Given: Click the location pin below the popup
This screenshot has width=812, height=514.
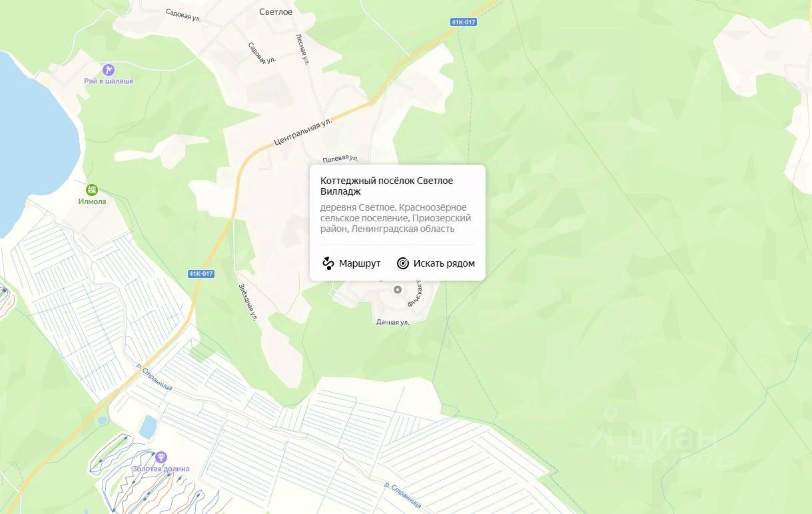Looking at the screenshot, I should coord(398,289).
